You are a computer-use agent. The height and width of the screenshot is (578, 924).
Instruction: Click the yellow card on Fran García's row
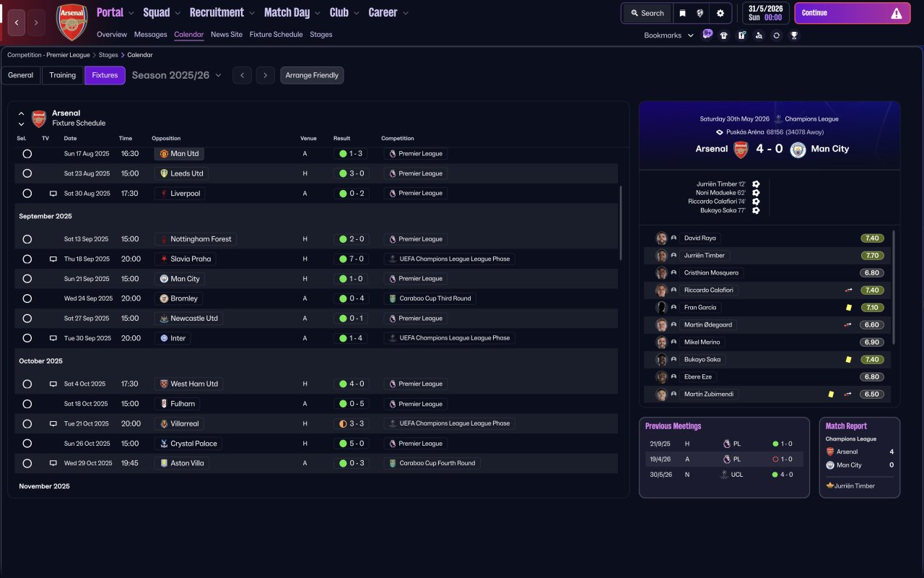849,308
